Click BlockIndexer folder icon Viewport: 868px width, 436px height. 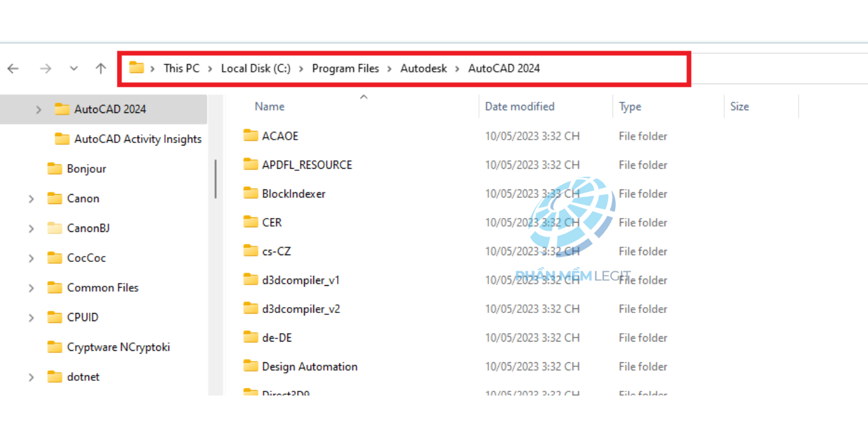click(x=251, y=193)
